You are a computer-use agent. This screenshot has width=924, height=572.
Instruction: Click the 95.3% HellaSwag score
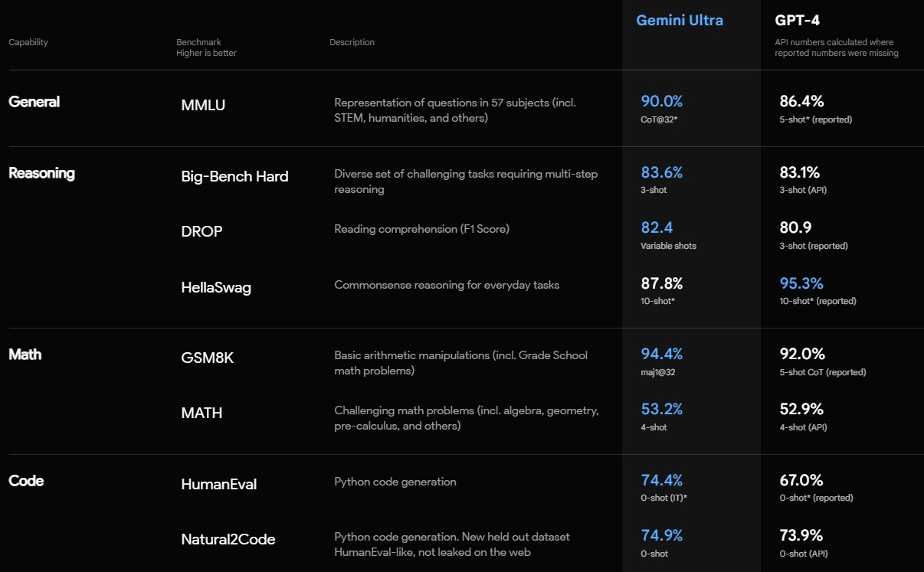tap(801, 283)
